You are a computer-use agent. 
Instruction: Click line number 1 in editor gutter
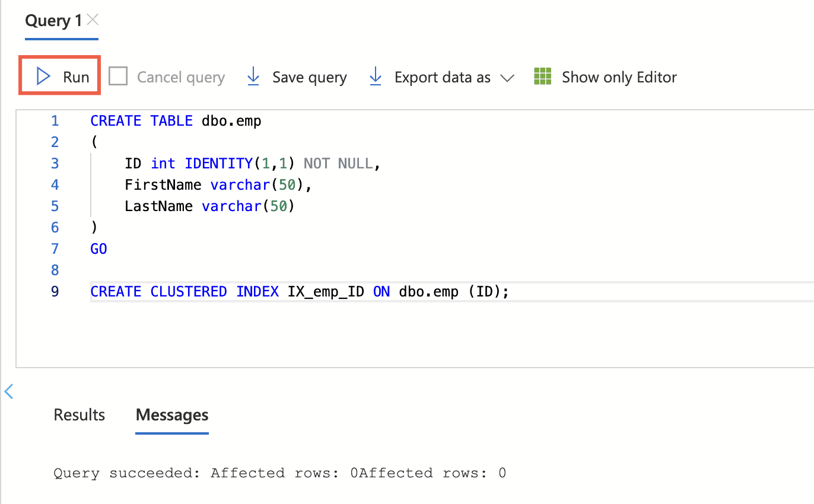tap(55, 121)
